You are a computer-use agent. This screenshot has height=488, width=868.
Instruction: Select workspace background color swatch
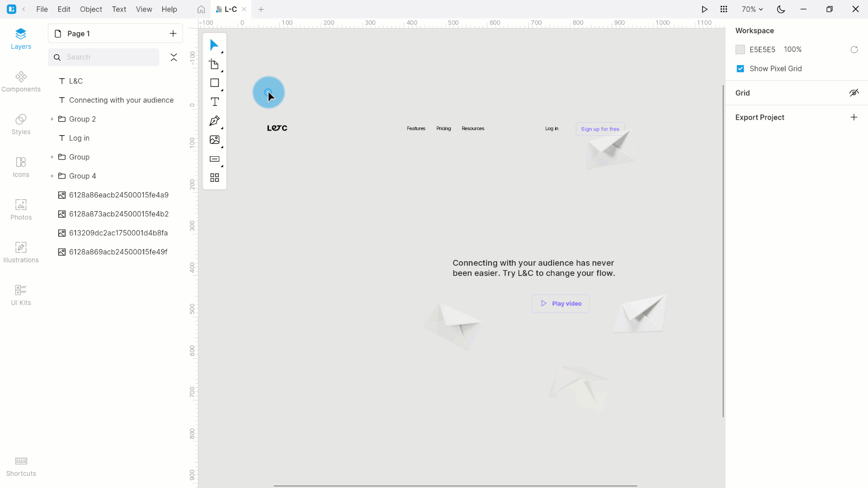click(741, 49)
